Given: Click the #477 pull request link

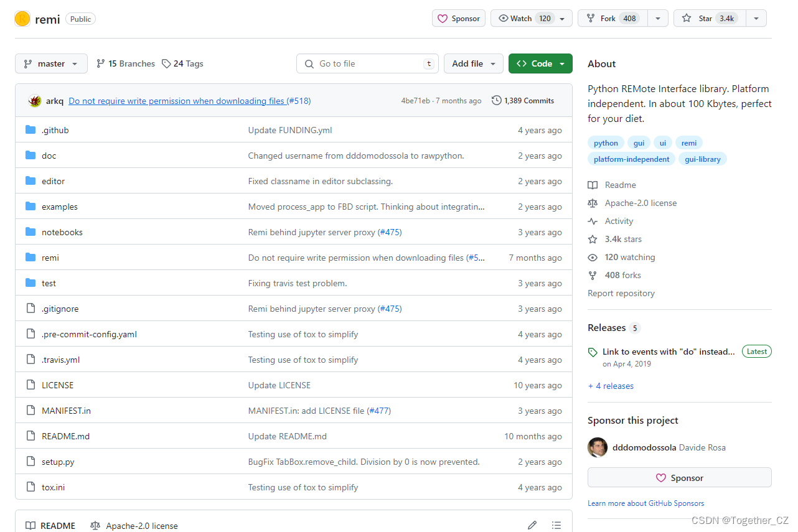Looking at the screenshot, I should point(379,411).
